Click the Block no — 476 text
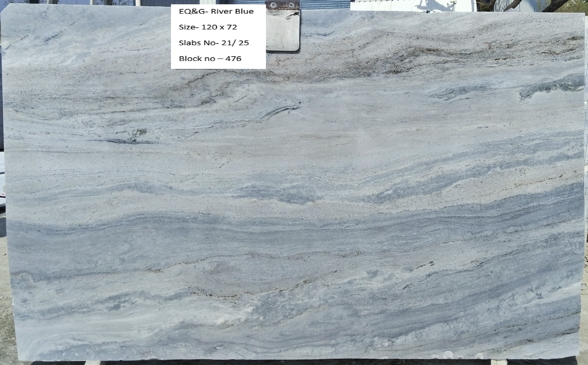 210,59
